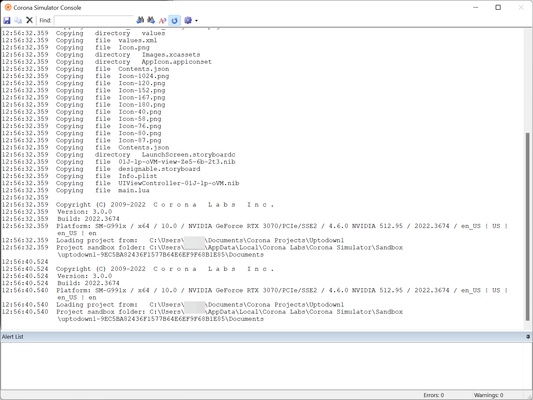Open console settings gear icon

click(x=188, y=20)
